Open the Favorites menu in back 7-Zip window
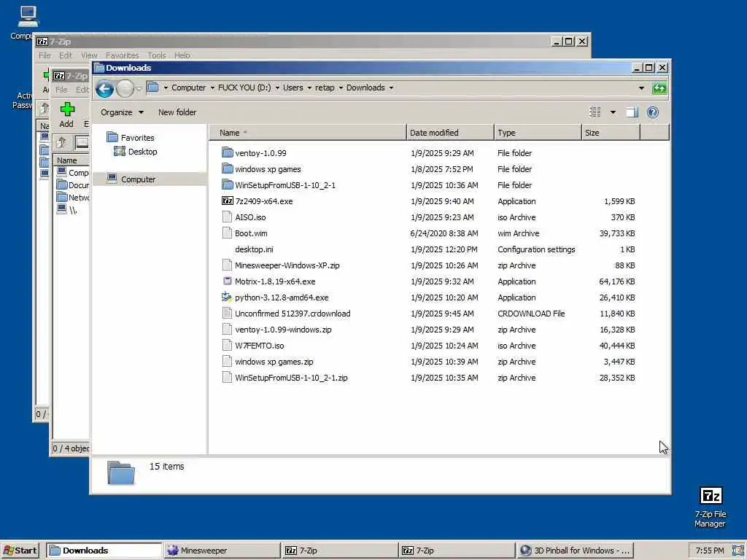Screen dimensions: 747x560 pos(122,55)
